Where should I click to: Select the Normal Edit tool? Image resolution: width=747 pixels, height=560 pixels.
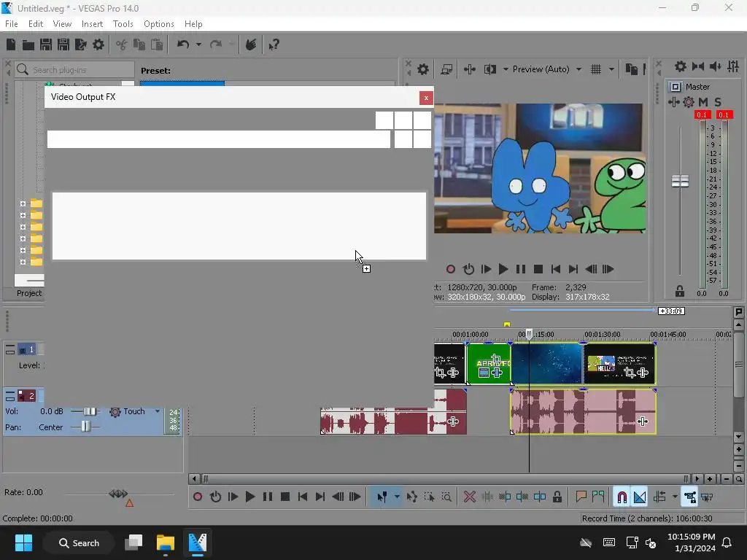[x=382, y=497]
